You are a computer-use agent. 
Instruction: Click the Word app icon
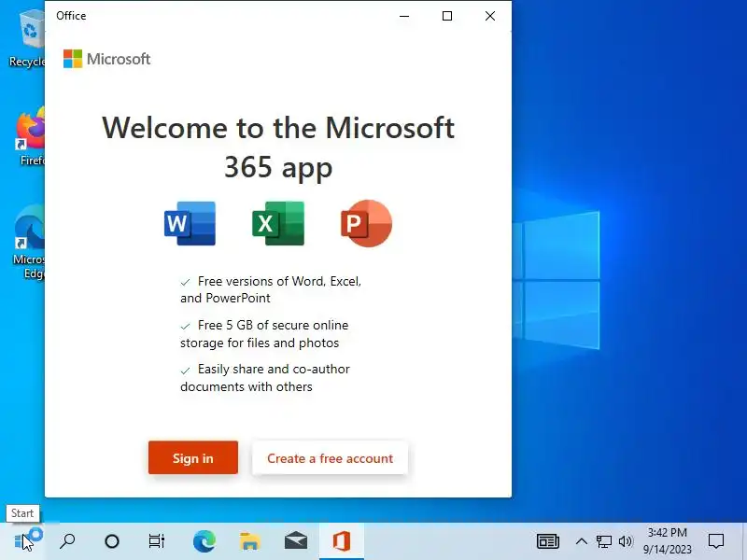[x=190, y=223]
